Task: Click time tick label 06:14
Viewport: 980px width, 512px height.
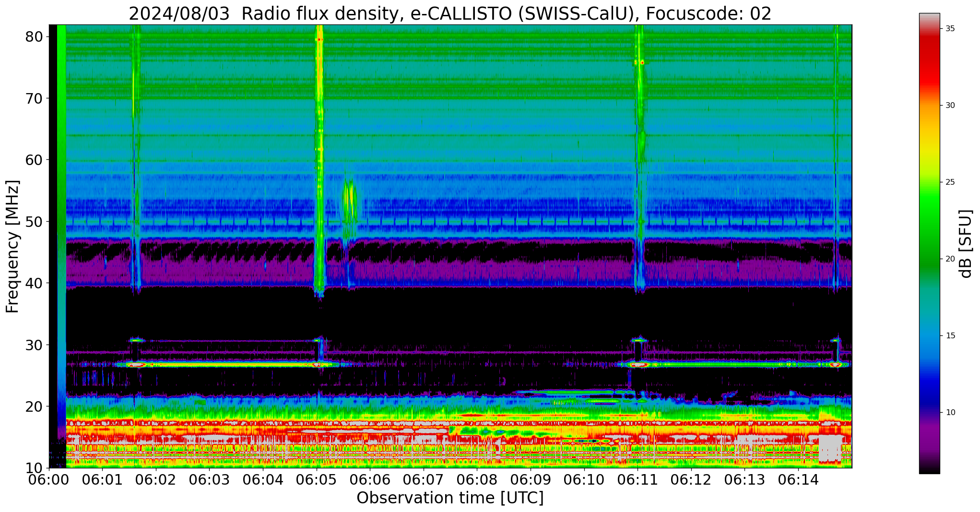Action: click(798, 480)
